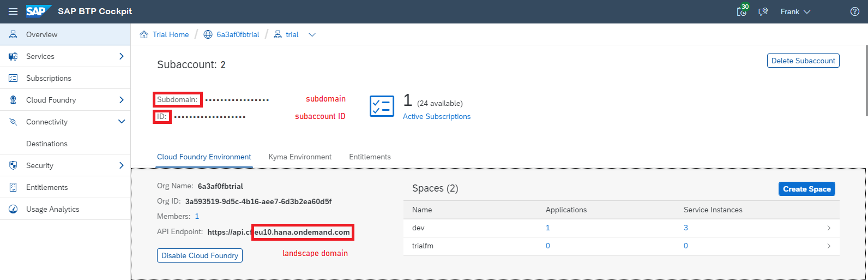Click the Connectivity plug icon

13,122
